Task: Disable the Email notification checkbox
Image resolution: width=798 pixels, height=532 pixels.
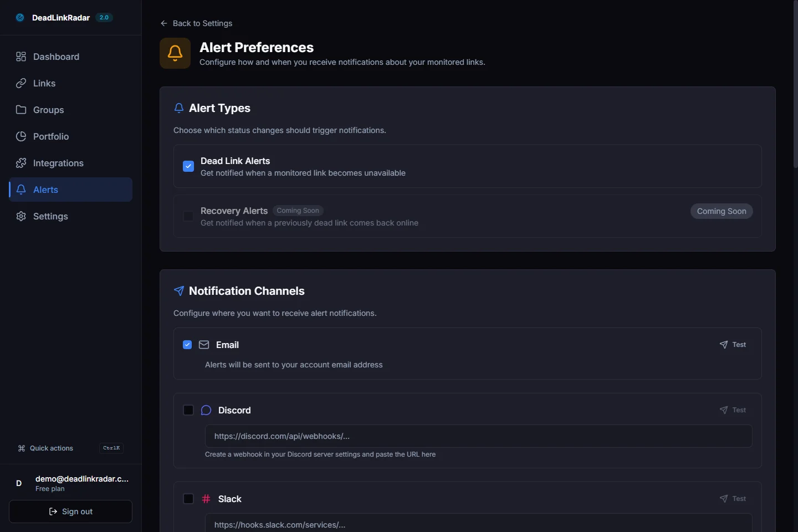Action: coord(187,345)
